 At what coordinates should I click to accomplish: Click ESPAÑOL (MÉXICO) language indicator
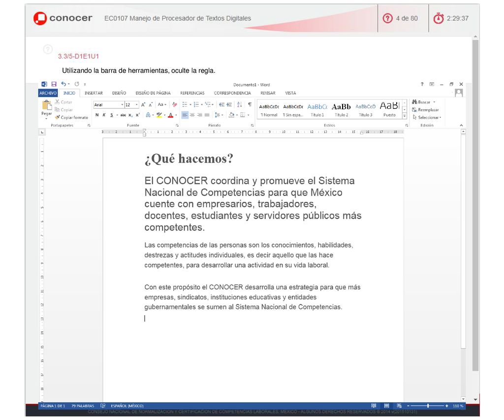(x=127, y=406)
